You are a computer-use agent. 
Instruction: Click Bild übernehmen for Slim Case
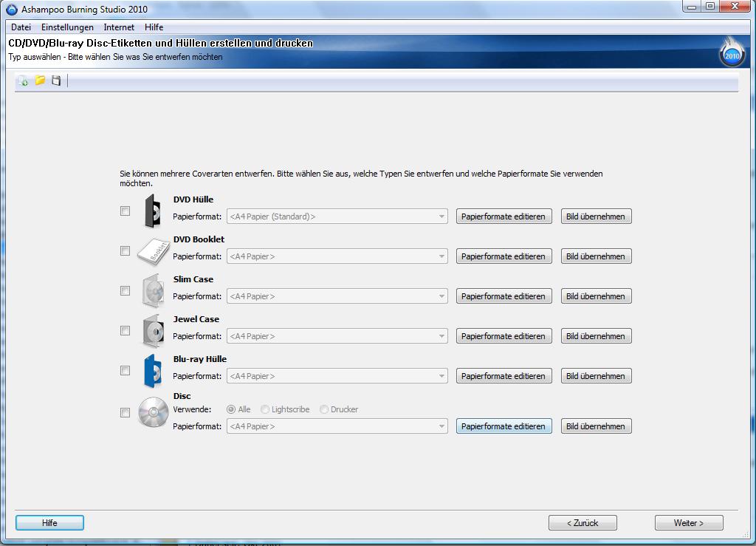tap(596, 296)
